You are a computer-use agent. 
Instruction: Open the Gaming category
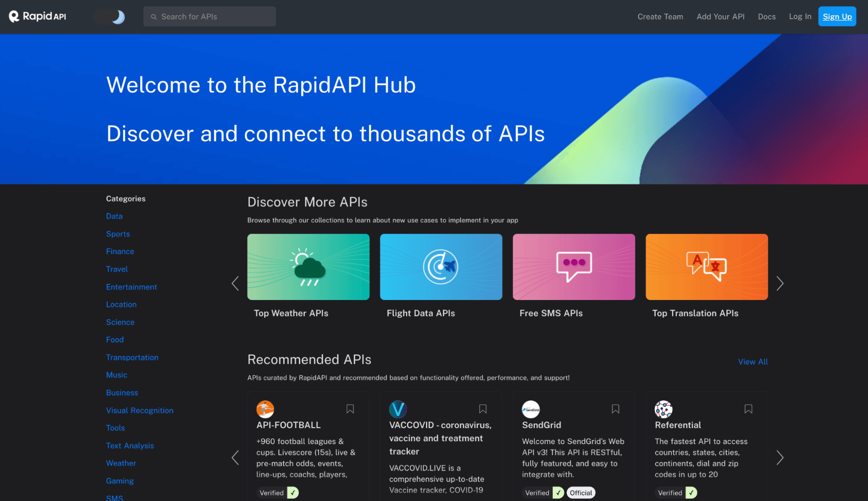click(x=120, y=481)
